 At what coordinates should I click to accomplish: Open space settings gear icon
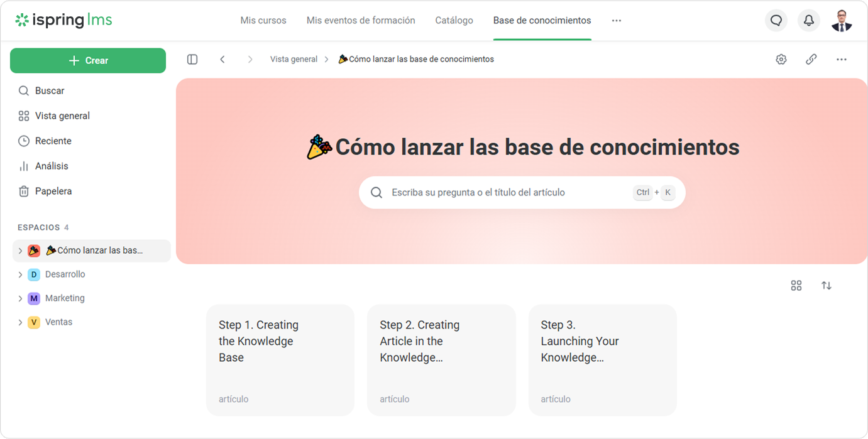[x=781, y=59]
